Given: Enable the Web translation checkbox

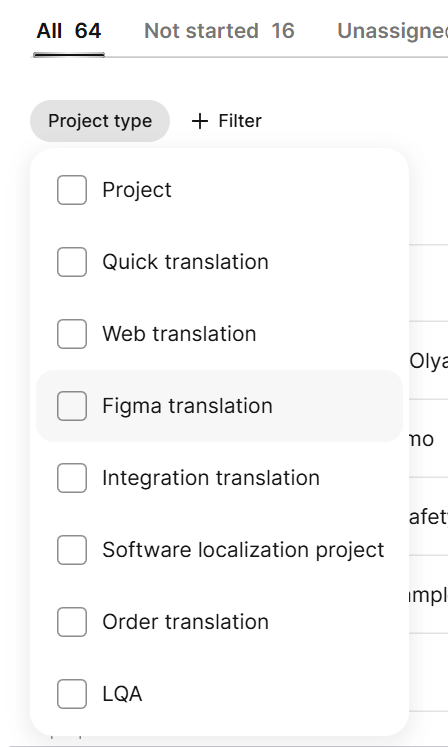Looking at the screenshot, I should [x=72, y=334].
